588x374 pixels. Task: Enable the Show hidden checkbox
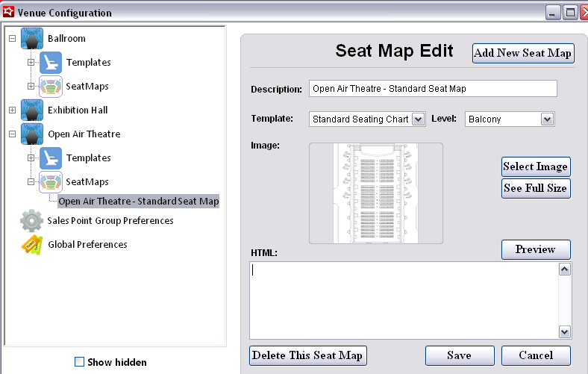click(x=80, y=362)
